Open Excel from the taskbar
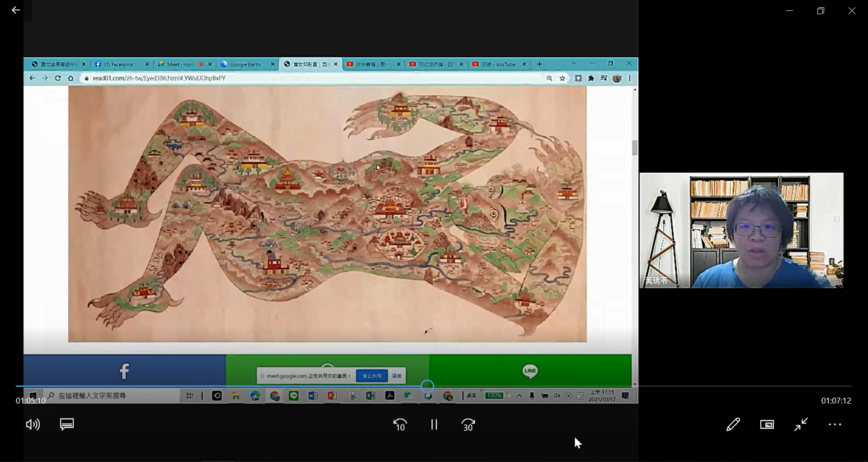This screenshot has height=462, width=868. pyautogui.click(x=370, y=395)
